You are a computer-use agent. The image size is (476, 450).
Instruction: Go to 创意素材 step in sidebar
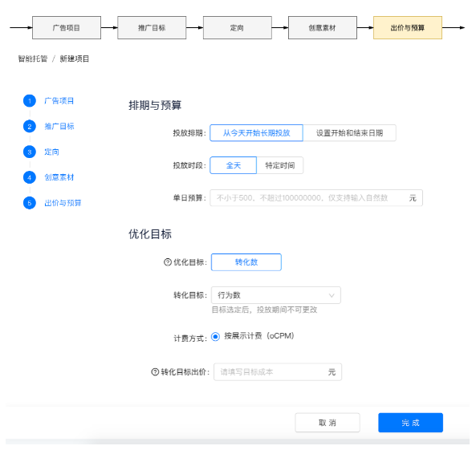pyautogui.click(x=59, y=177)
